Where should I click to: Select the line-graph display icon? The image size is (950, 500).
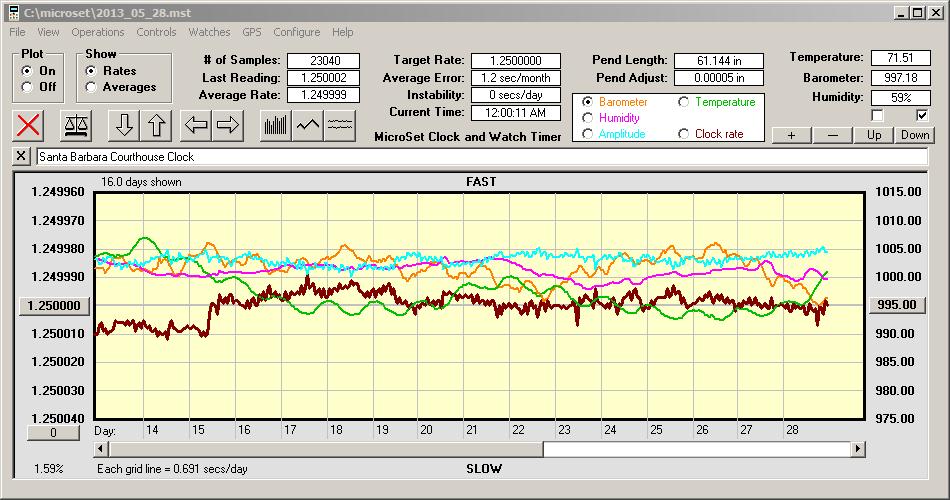point(308,125)
